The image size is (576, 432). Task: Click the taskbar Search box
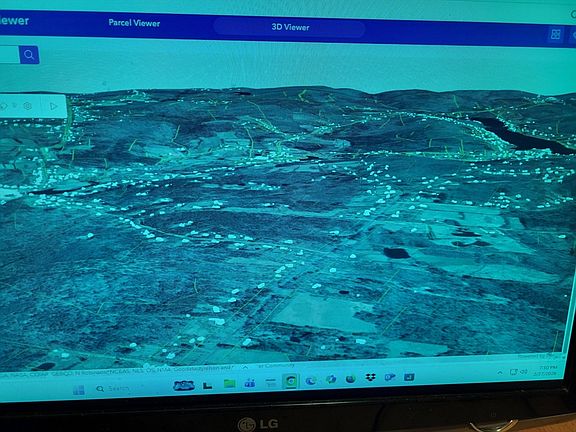pyautogui.click(x=112, y=388)
